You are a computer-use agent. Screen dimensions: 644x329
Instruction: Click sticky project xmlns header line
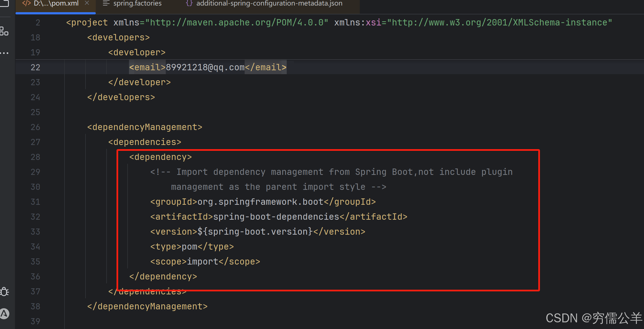[86, 22]
